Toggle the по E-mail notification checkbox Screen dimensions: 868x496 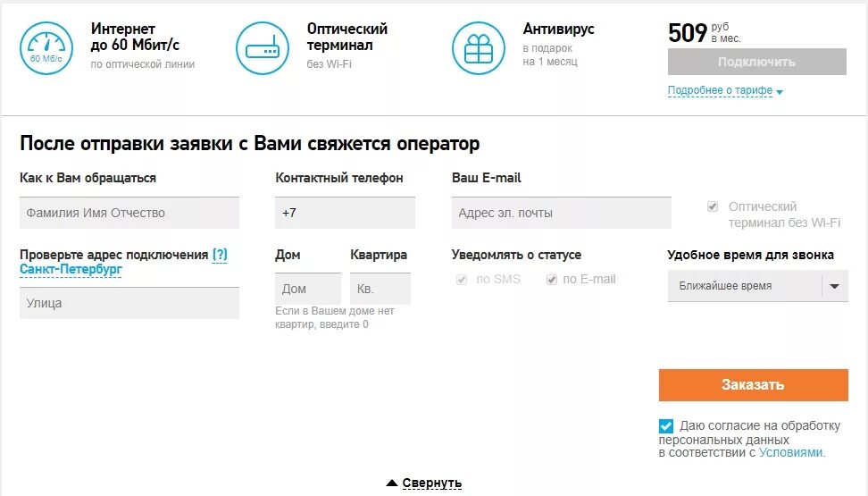551,280
